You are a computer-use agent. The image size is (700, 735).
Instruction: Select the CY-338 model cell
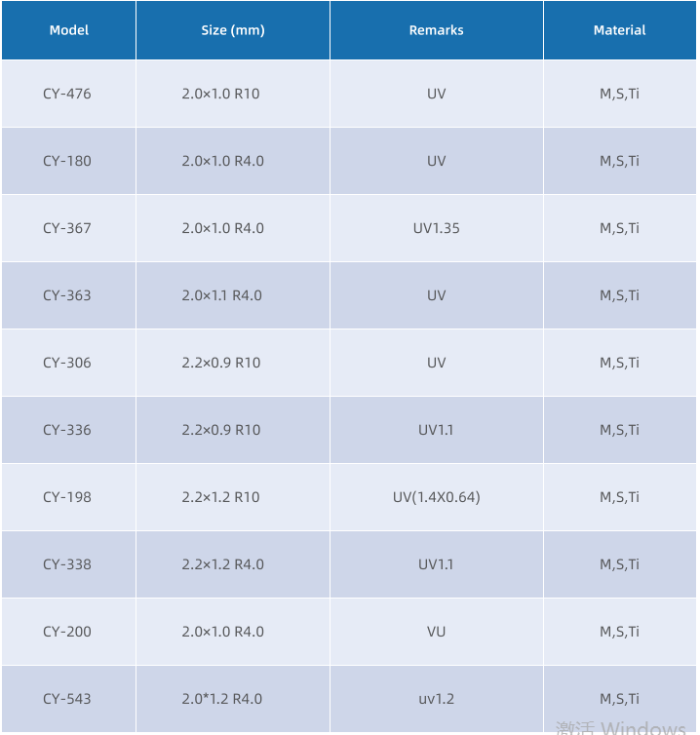pos(67,564)
